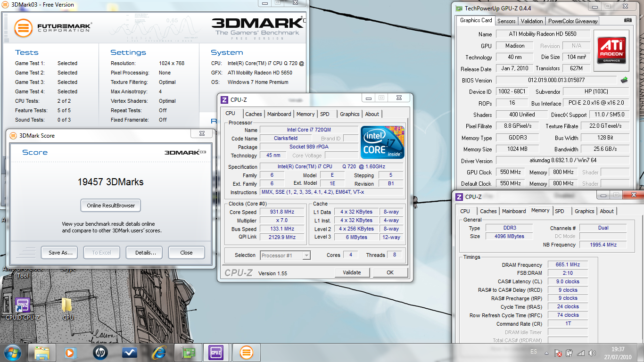Image resolution: width=644 pixels, height=362 pixels.
Task: Click the GPU-Z camera screenshot icon
Action: tap(627, 20)
